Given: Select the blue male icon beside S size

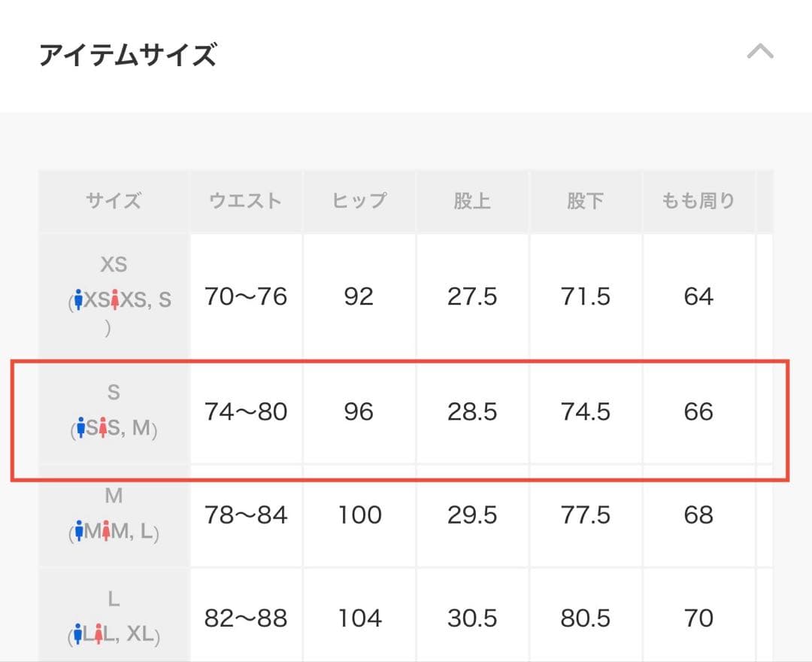Looking at the screenshot, I should (80, 428).
